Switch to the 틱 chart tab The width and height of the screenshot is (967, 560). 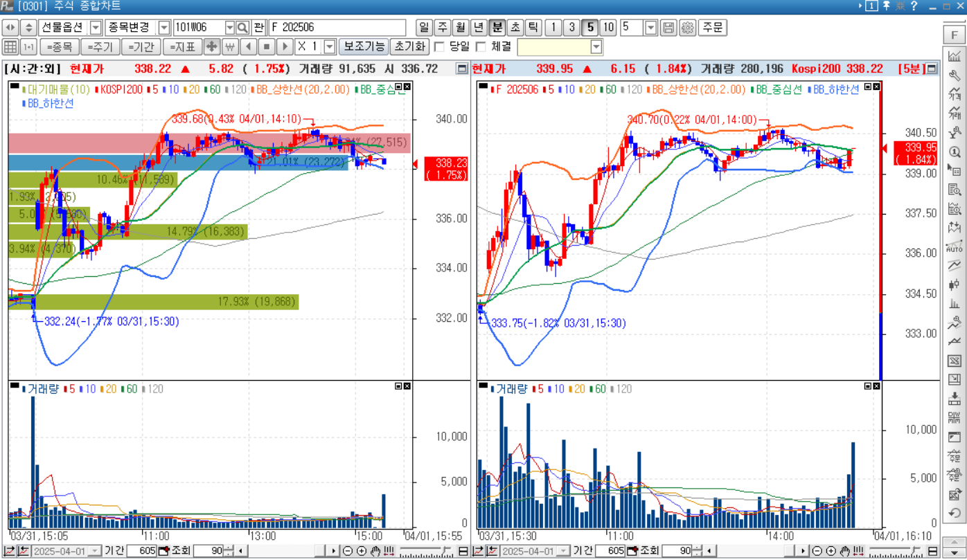pyautogui.click(x=533, y=28)
